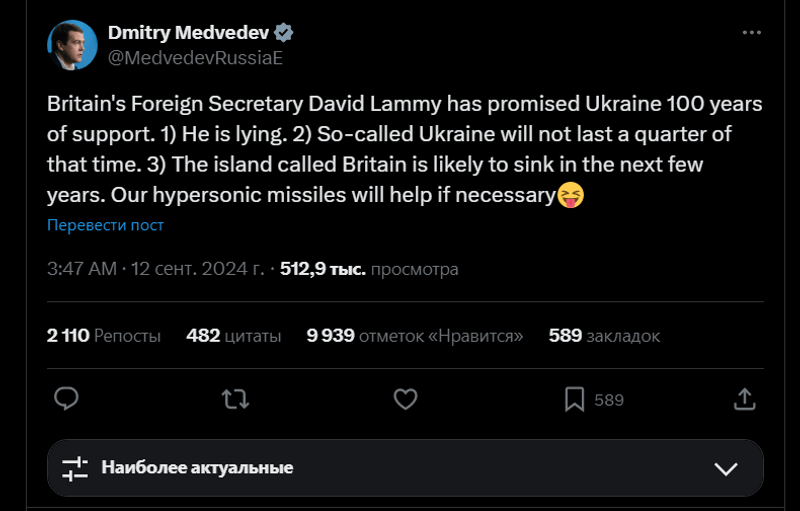Open the three-dot more options menu
This screenshot has height=511, width=800.
[x=752, y=33]
